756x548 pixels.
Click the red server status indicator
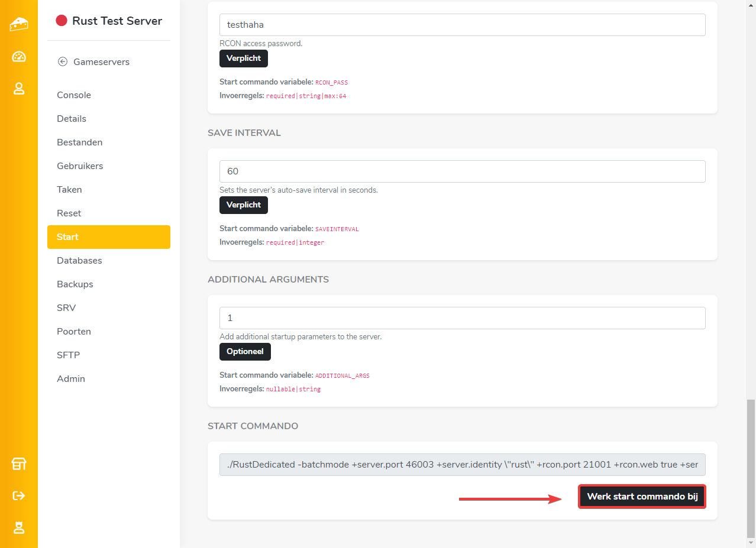coord(61,21)
